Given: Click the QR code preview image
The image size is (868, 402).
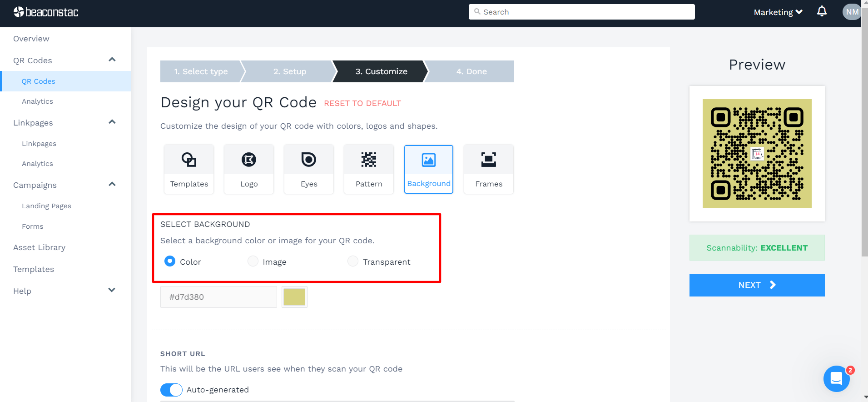Looking at the screenshot, I should pos(757,154).
